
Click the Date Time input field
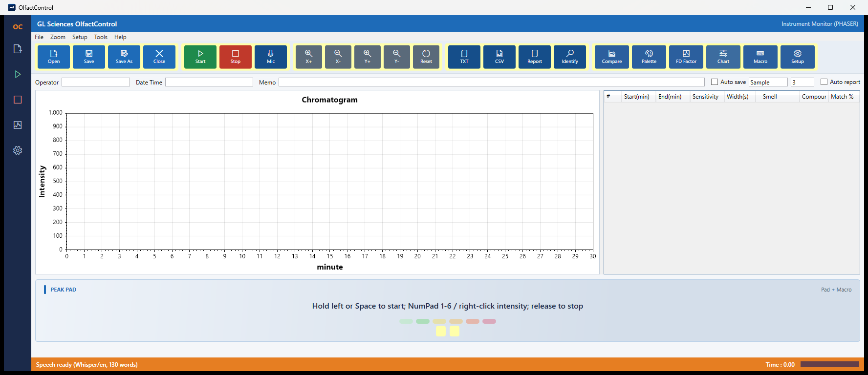[x=209, y=82]
